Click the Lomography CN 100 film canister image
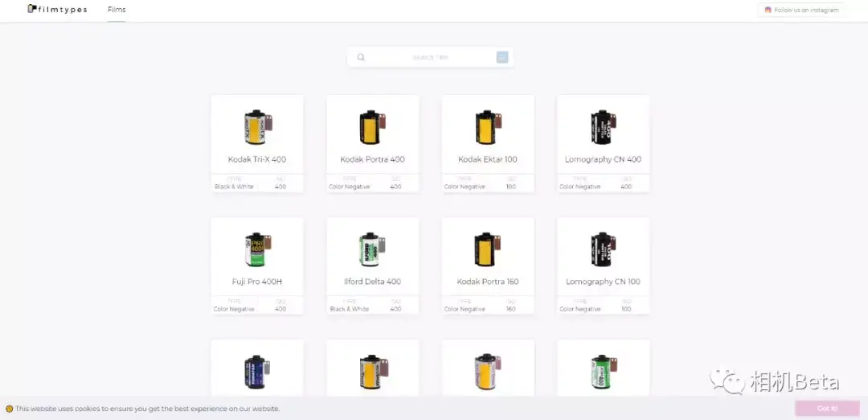 pos(604,249)
